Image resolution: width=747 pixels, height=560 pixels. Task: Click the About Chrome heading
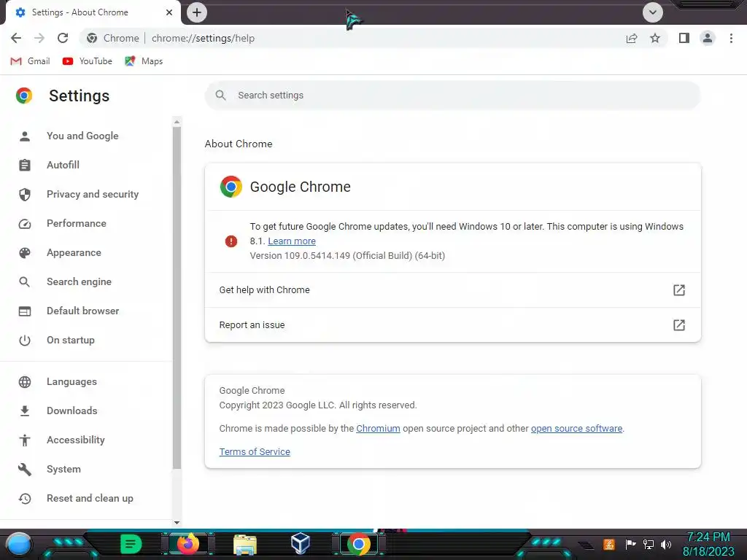pos(239,144)
